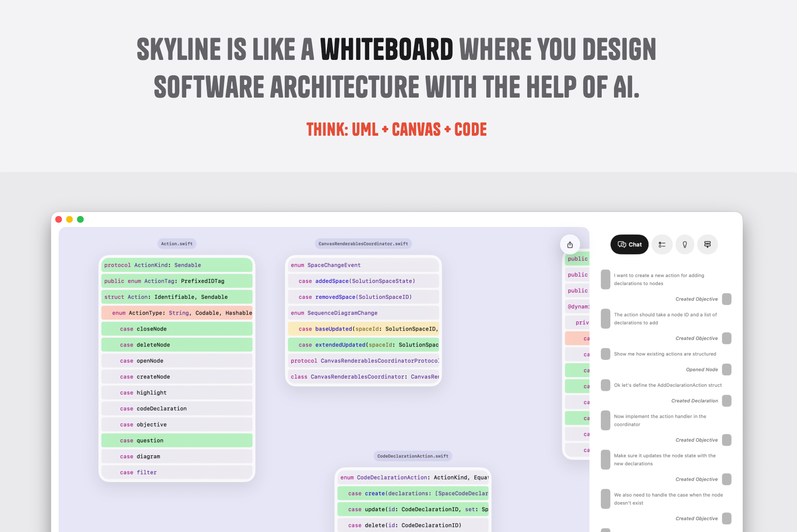The width and height of the screenshot is (797, 532).
Task: Click the 'public enum ActionTag' row
Action: click(x=177, y=281)
